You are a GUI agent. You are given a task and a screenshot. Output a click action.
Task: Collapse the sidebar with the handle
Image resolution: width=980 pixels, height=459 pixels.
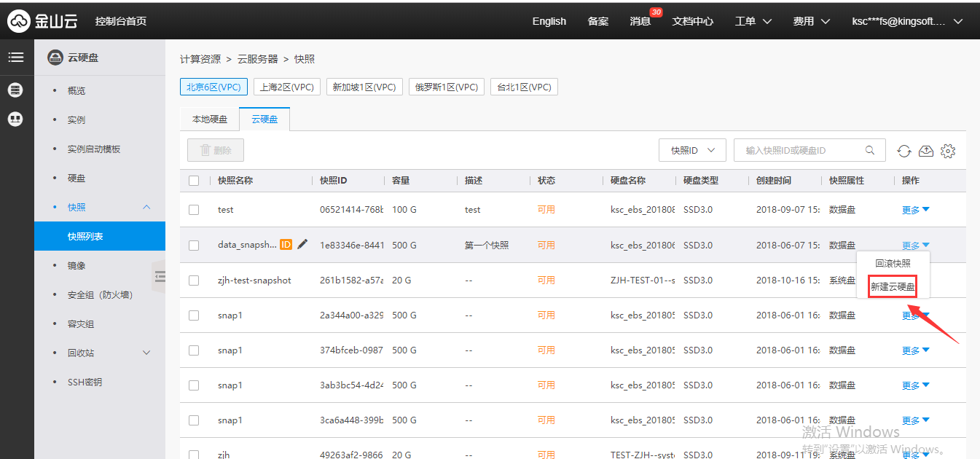[x=160, y=275]
